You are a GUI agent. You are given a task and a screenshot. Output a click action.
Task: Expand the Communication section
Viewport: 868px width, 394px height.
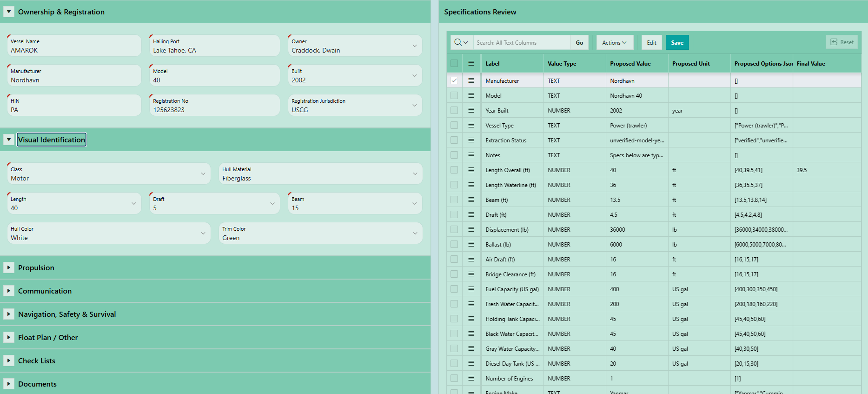coord(8,291)
